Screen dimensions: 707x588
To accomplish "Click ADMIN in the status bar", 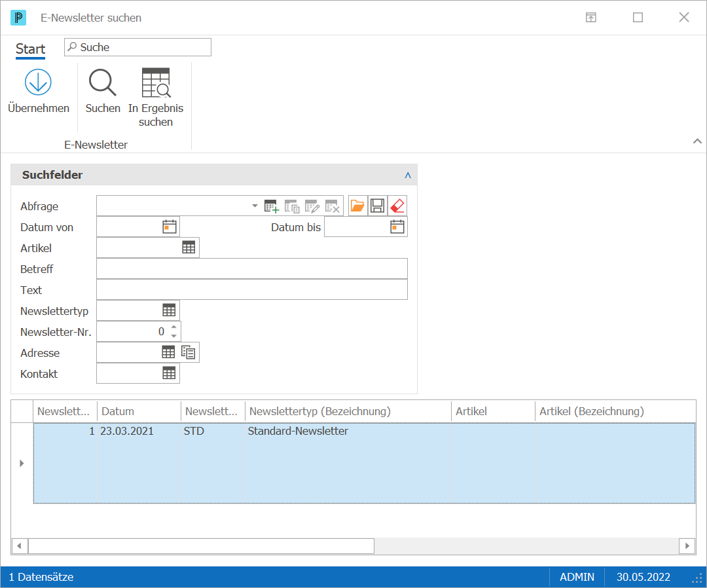I will (x=577, y=577).
